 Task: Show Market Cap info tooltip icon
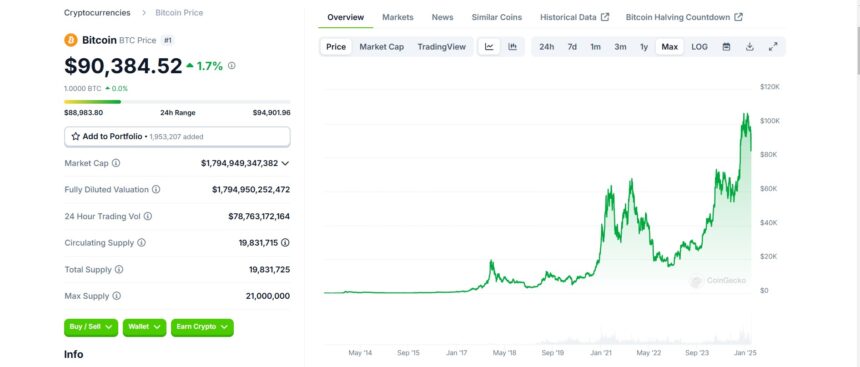tap(116, 163)
